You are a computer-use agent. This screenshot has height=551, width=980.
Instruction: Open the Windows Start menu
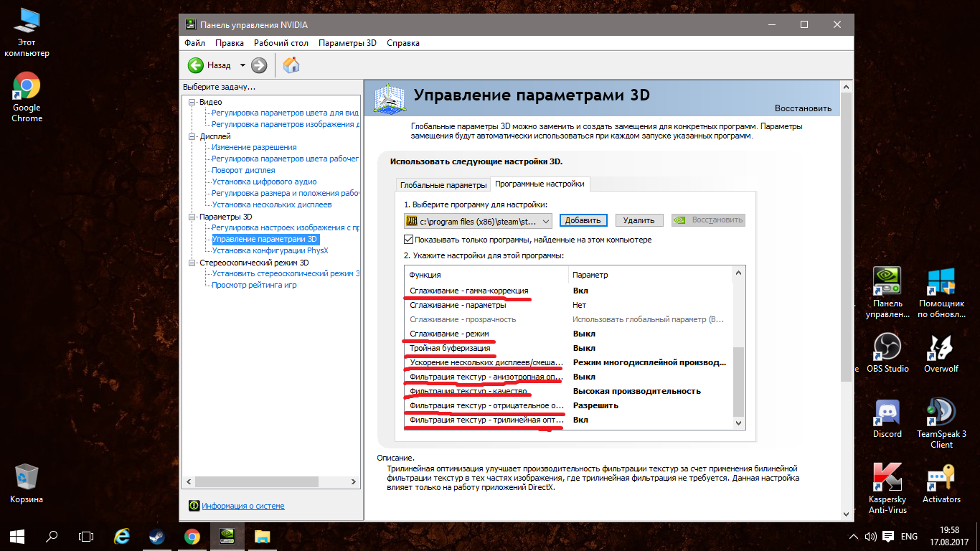pos(17,536)
